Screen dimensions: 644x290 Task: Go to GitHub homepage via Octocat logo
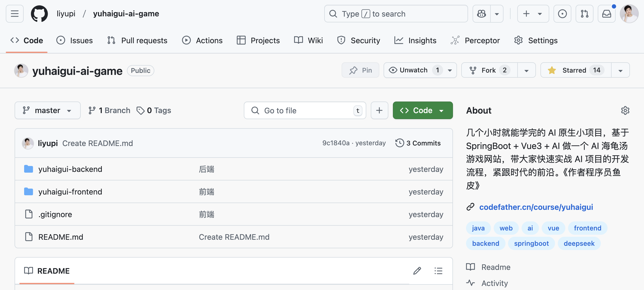coord(39,14)
